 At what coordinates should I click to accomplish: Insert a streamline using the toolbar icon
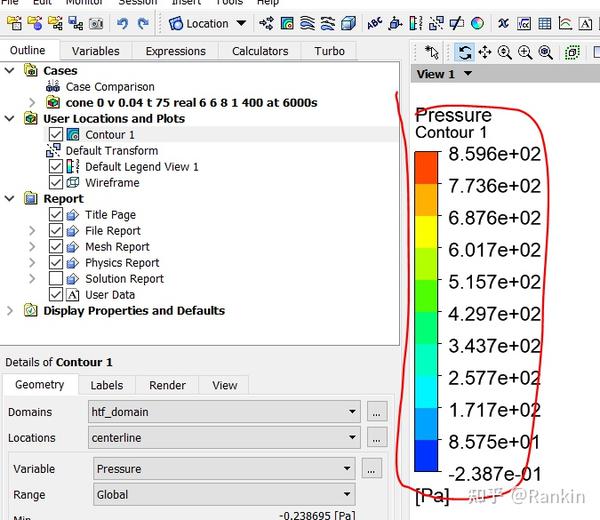[x=307, y=24]
